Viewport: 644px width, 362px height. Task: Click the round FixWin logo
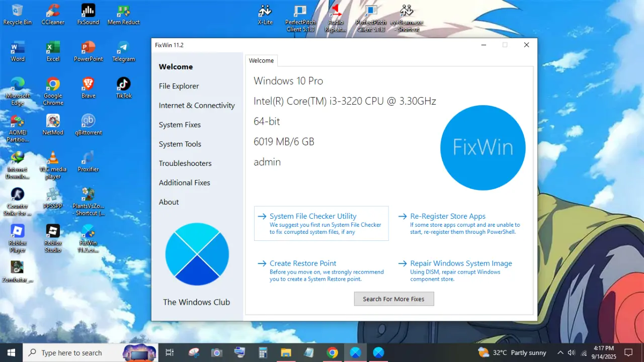[x=483, y=148]
